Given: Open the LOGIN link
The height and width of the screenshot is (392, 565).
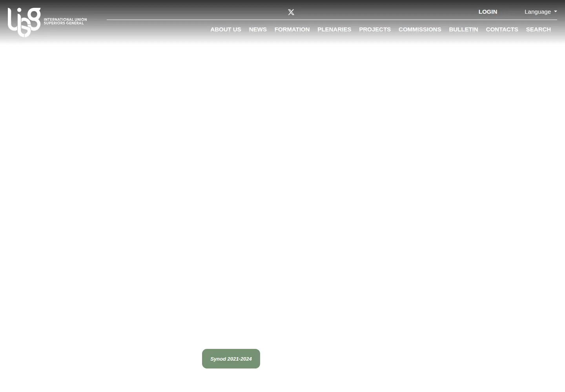Looking at the screenshot, I should pos(488,12).
